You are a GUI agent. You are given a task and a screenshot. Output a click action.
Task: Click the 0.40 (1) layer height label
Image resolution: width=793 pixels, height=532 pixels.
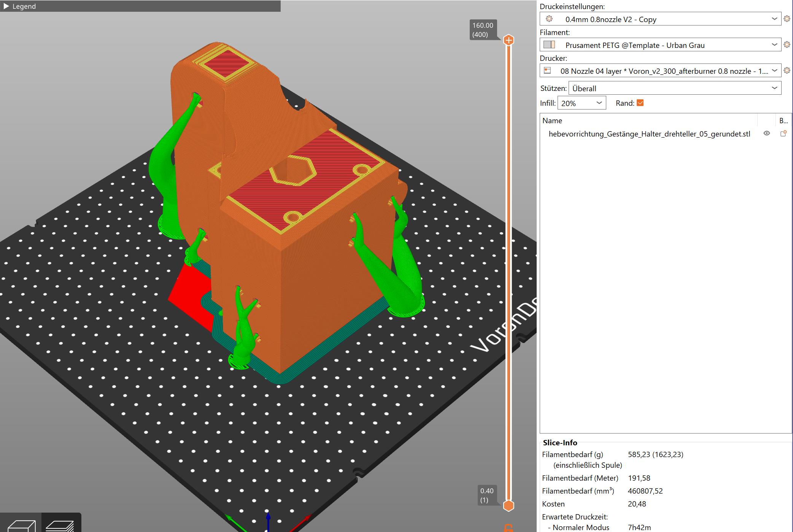tap(487, 495)
